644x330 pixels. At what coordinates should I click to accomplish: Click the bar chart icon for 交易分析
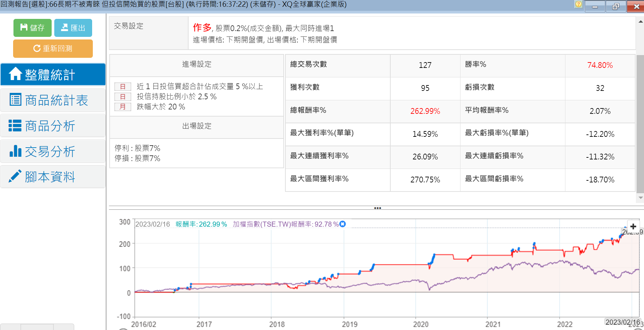click(x=15, y=151)
